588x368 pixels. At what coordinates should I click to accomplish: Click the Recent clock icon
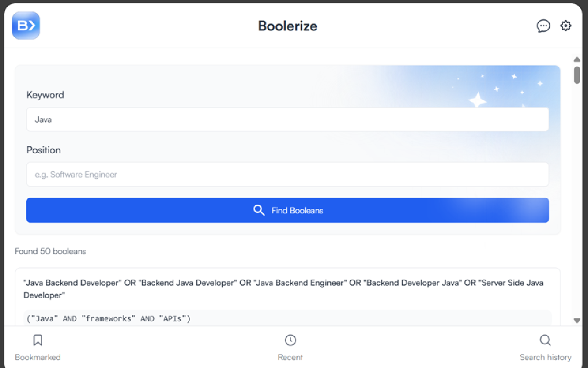pos(290,340)
